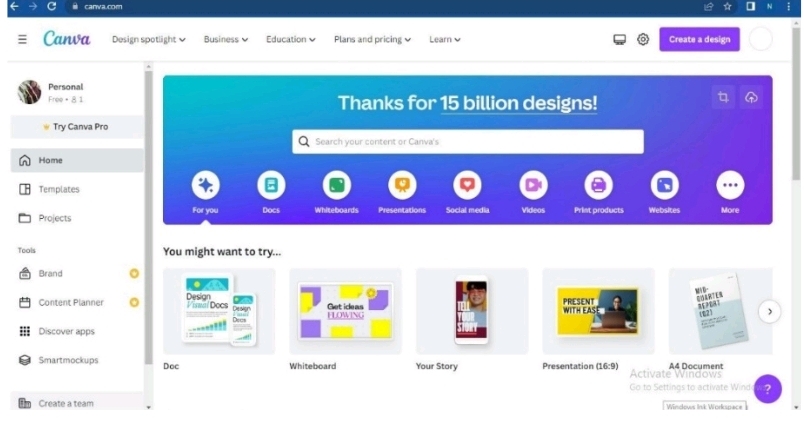Open the A4 Document thumbnail

pyautogui.click(x=720, y=311)
